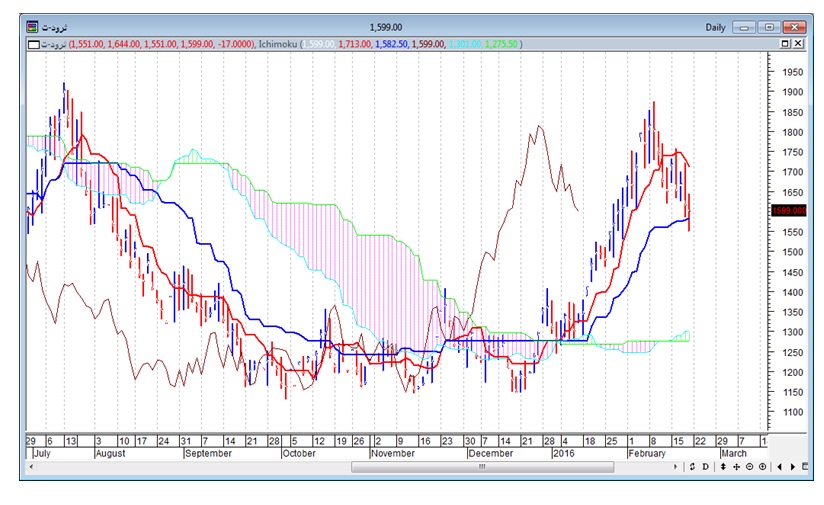Image resolution: width=824 pixels, height=505 pixels.
Task: Click the 'Ichimoku' indicator label in header
Action: pos(277,44)
